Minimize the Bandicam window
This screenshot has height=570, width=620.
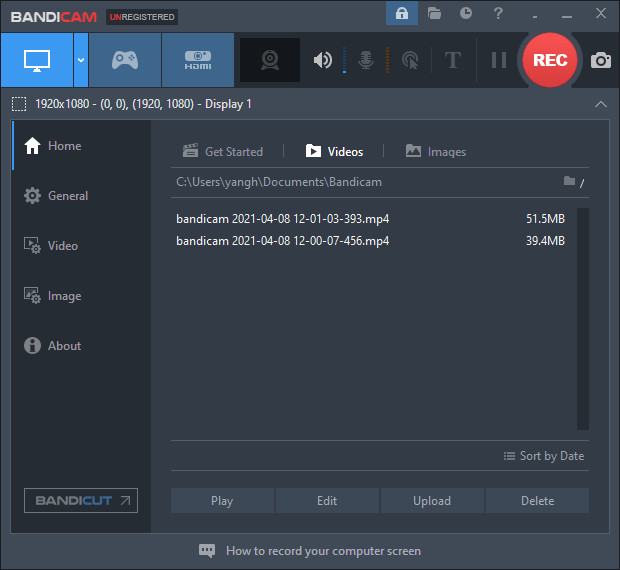tap(567, 16)
